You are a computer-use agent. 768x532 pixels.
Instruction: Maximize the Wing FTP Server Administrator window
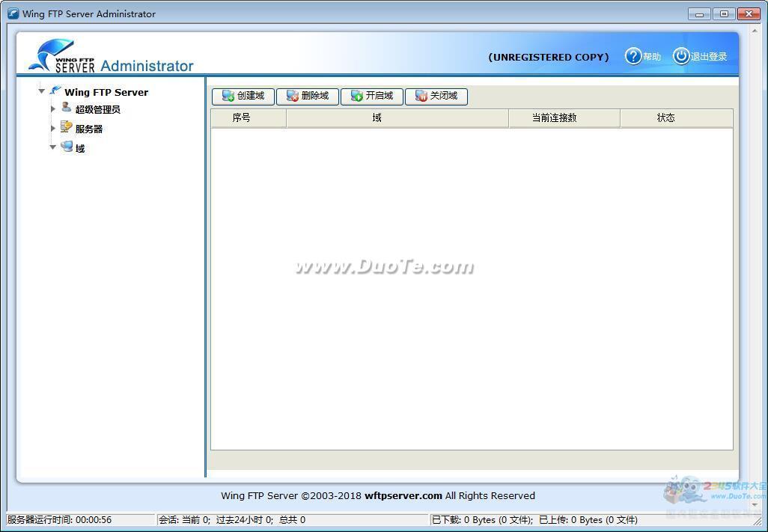pos(723,14)
